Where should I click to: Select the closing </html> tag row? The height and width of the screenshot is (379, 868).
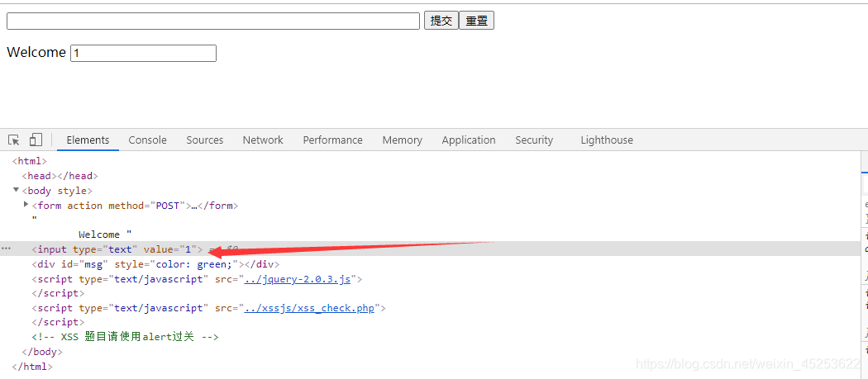(32, 367)
